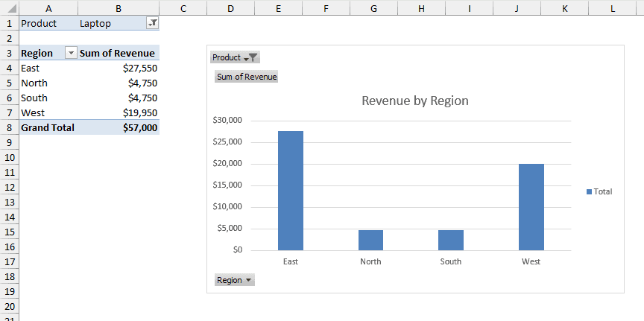Click the $19,950 revenue cell
The width and height of the screenshot is (644, 321).
(119, 112)
